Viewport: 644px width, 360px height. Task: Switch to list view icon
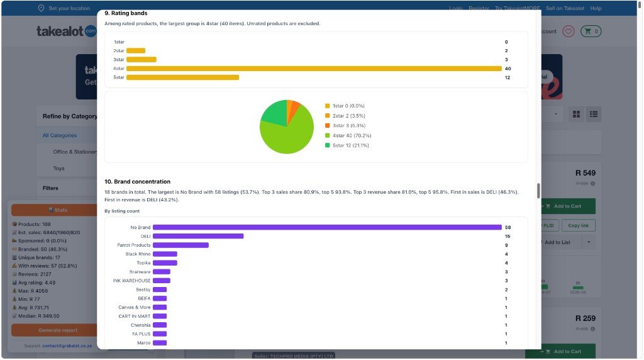(x=594, y=115)
